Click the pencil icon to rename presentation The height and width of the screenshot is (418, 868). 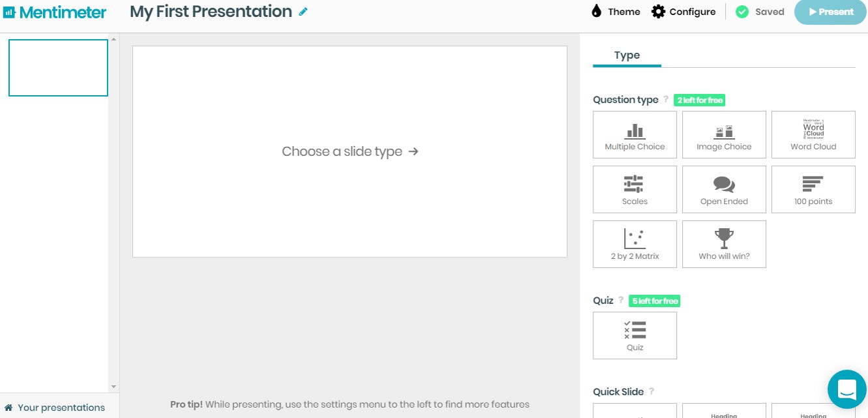point(303,12)
